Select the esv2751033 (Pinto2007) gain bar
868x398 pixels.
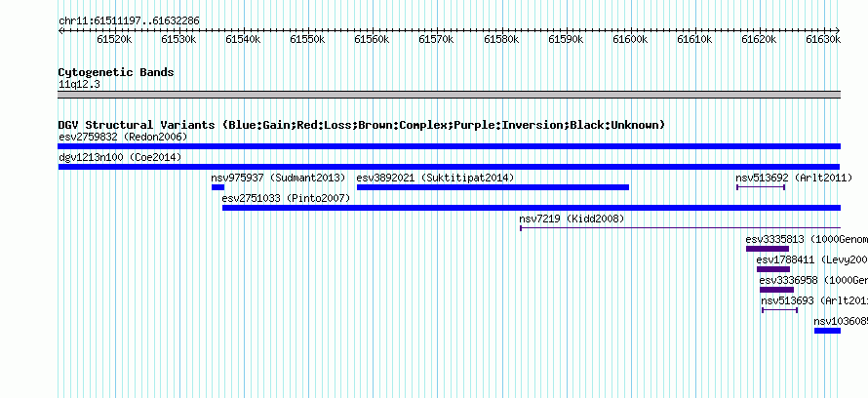pyautogui.click(x=532, y=208)
